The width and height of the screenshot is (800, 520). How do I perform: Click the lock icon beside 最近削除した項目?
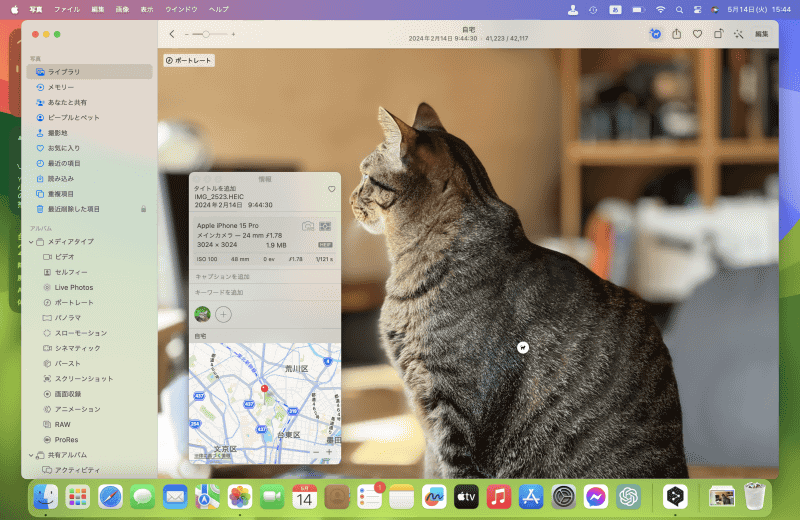coord(143,209)
